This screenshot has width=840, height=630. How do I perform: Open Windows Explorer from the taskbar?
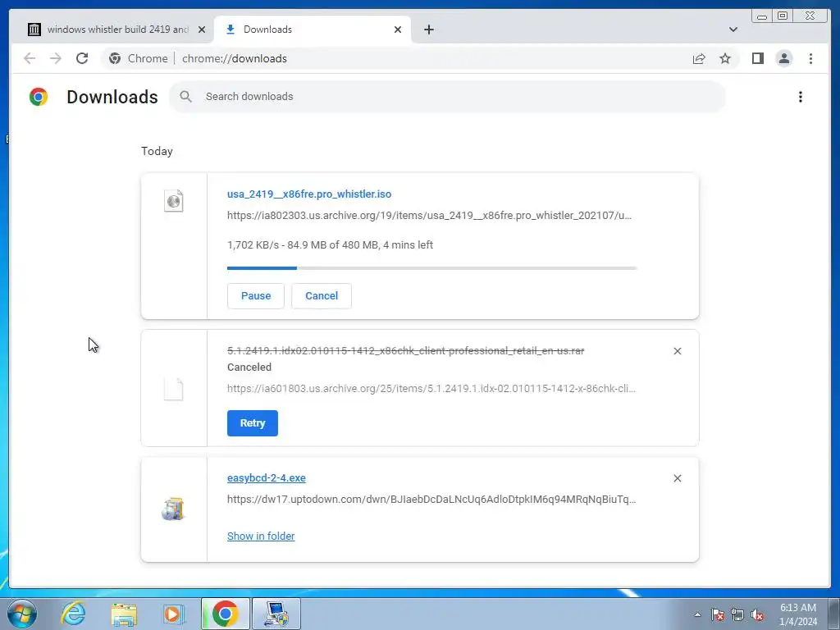124,614
